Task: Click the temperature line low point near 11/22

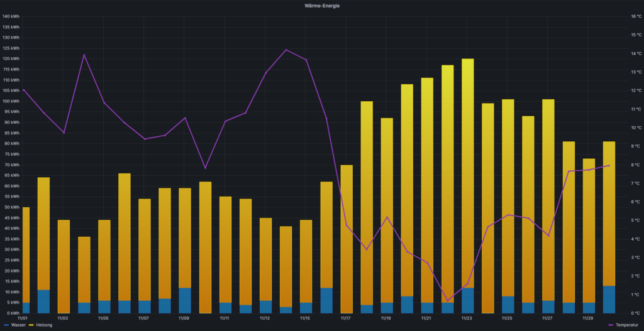Action: [447, 301]
